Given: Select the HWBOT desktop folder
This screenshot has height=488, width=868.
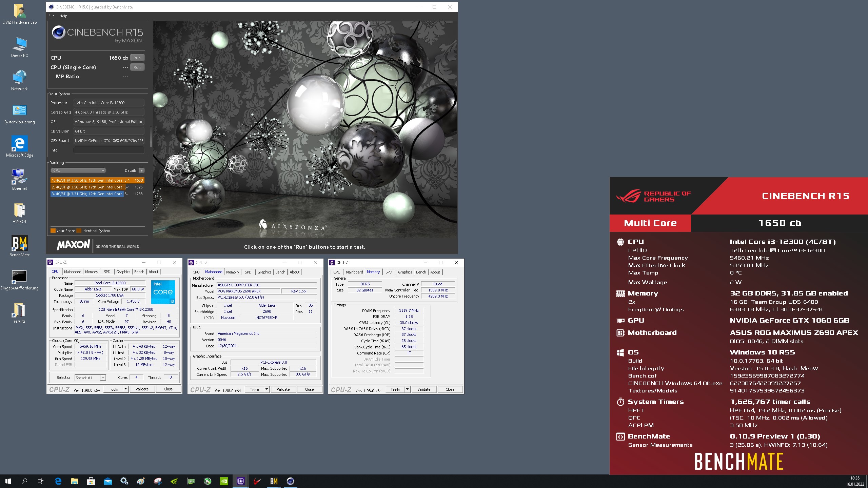Looking at the screenshot, I should coord(19,213).
